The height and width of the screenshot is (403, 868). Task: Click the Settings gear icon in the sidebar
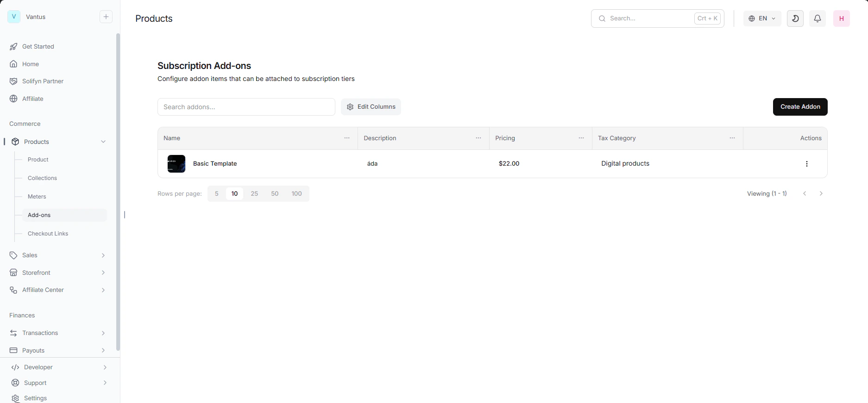tap(15, 398)
